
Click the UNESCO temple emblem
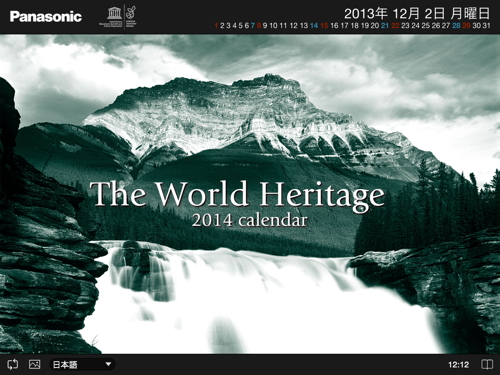click(114, 13)
